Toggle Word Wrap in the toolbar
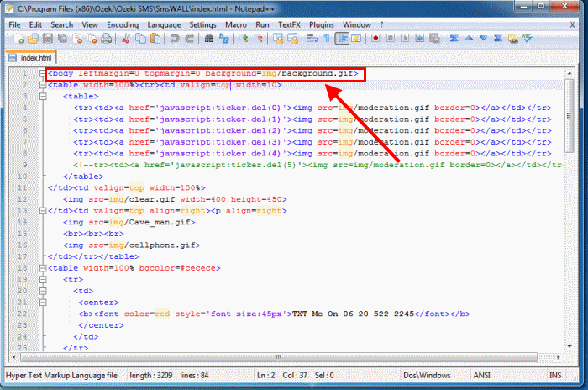This screenshot has width=588, height=390. click(x=312, y=39)
